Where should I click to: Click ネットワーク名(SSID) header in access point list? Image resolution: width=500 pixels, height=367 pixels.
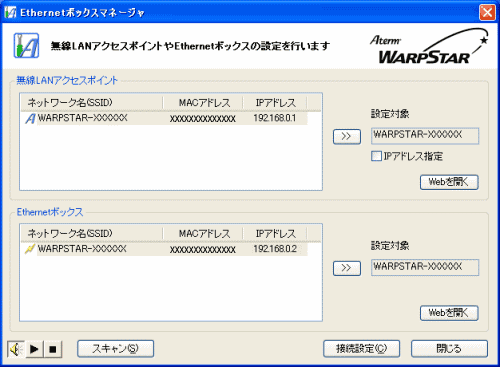click(x=92, y=103)
